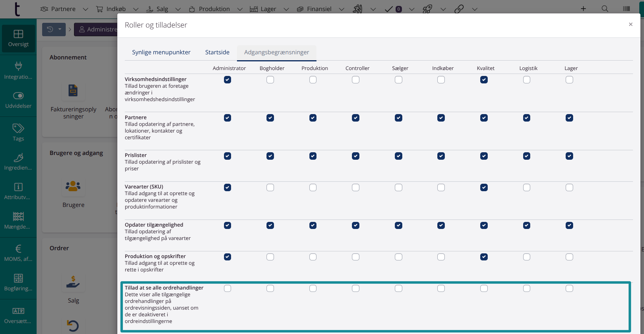The image size is (644, 334).
Task: Switch to Startside tab
Action: (217, 52)
